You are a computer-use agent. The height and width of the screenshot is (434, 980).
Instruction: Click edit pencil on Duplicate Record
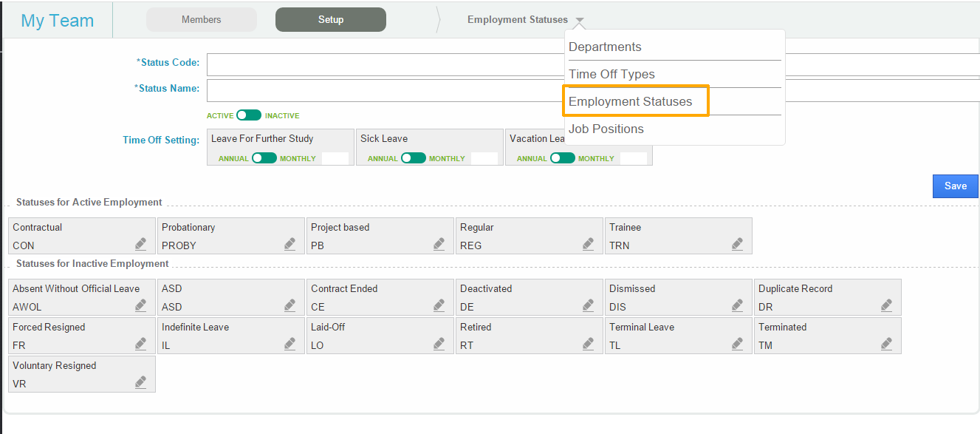[x=886, y=305]
